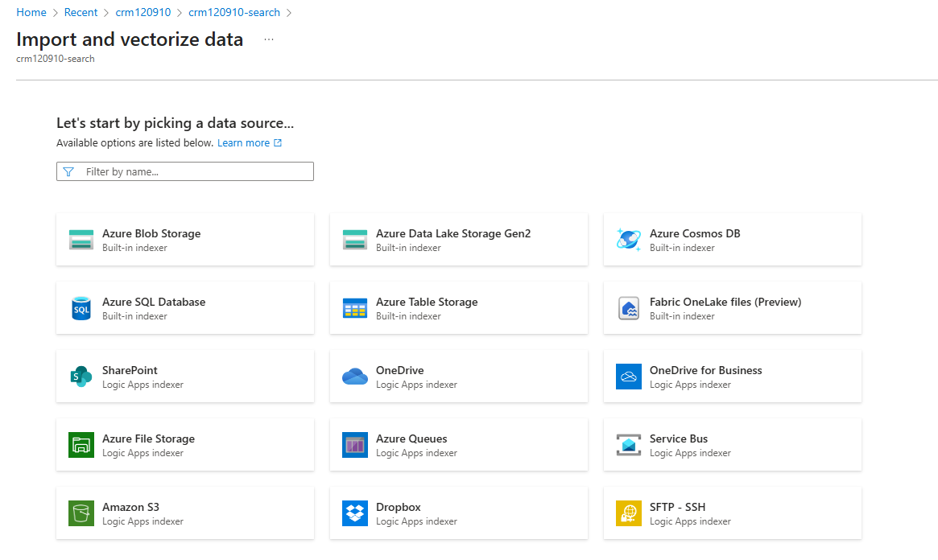Click the Azure SQL Database icon

(x=81, y=308)
